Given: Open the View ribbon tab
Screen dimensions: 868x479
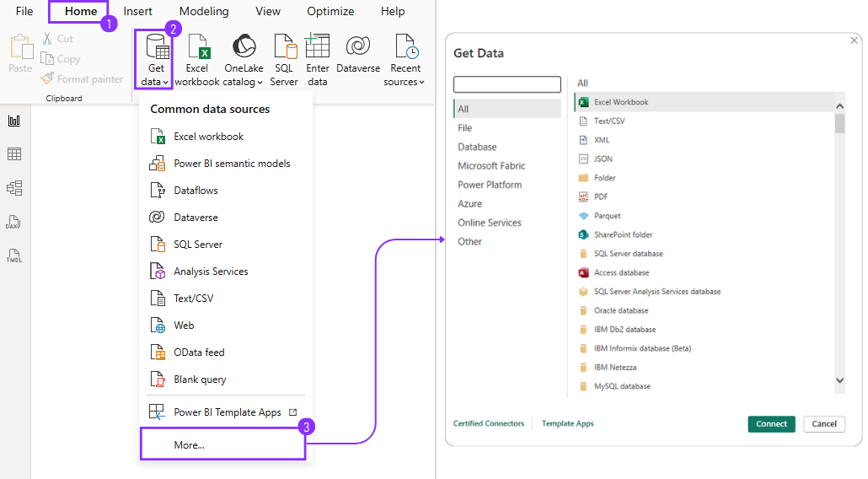Looking at the screenshot, I should pyautogui.click(x=268, y=11).
